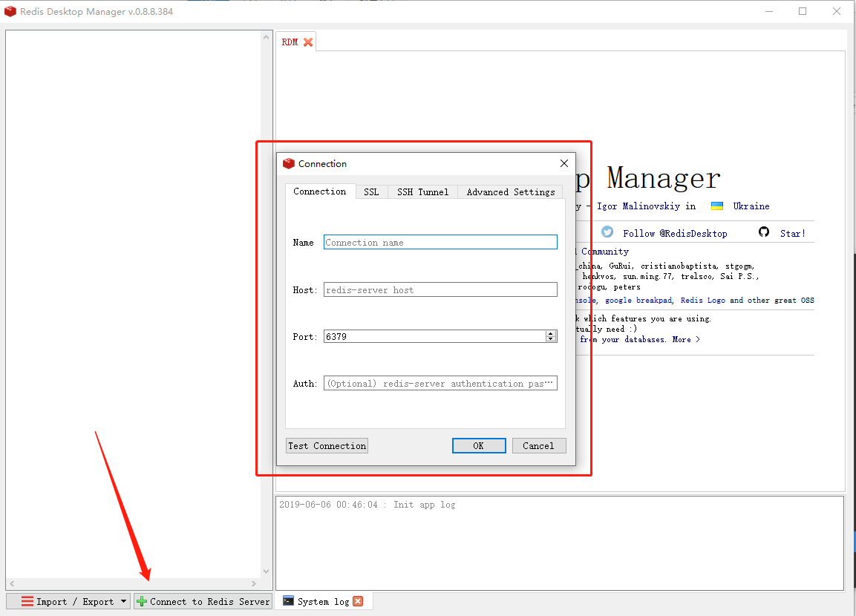Decrease the Port value with down arrow
Screen dimensions: 856x616
(551, 339)
